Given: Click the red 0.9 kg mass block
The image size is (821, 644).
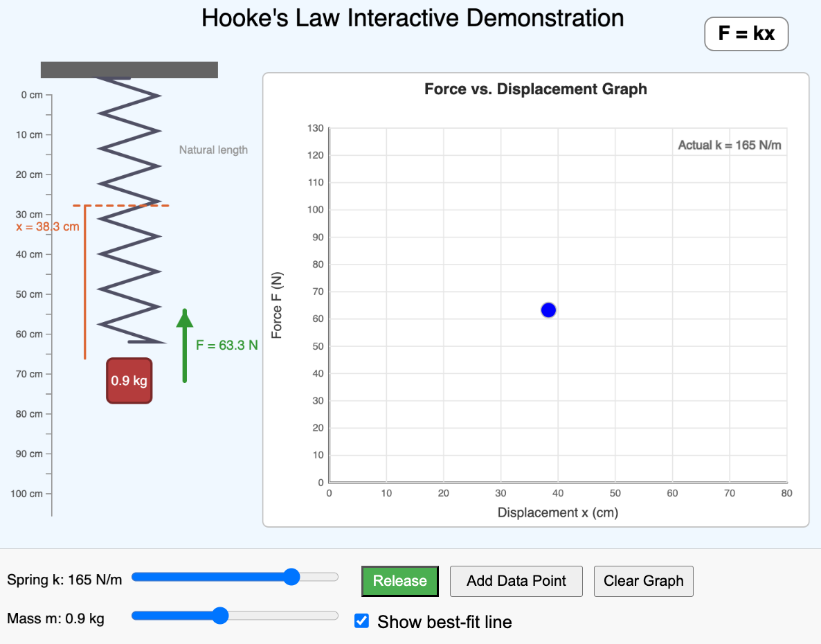Looking at the screenshot, I should pyautogui.click(x=129, y=380).
